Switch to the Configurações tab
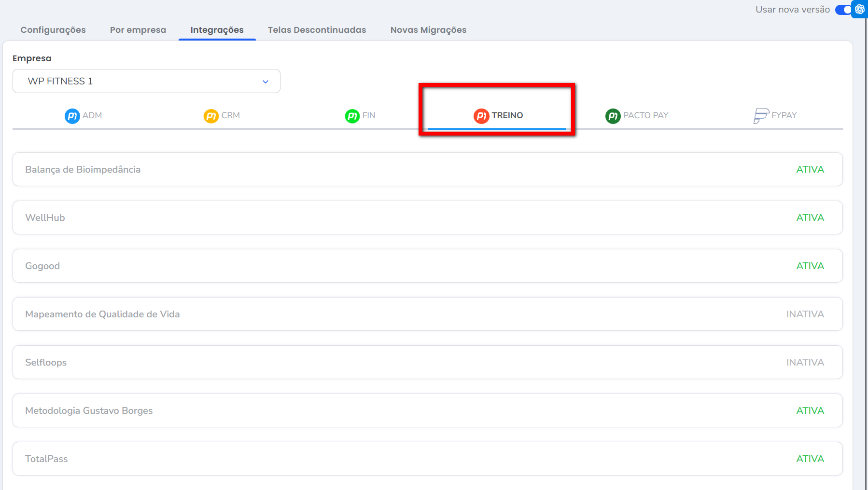The image size is (868, 490). pos(53,30)
